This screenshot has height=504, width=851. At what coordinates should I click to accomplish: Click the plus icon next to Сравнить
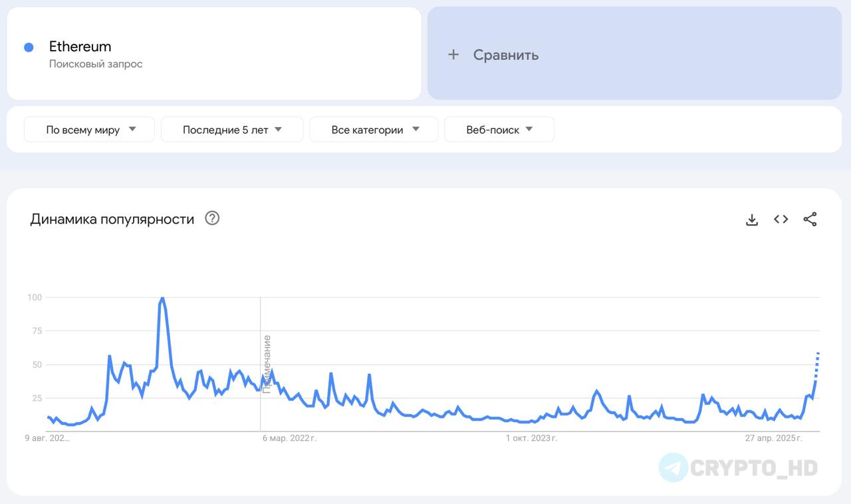pyautogui.click(x=453, y=55)
